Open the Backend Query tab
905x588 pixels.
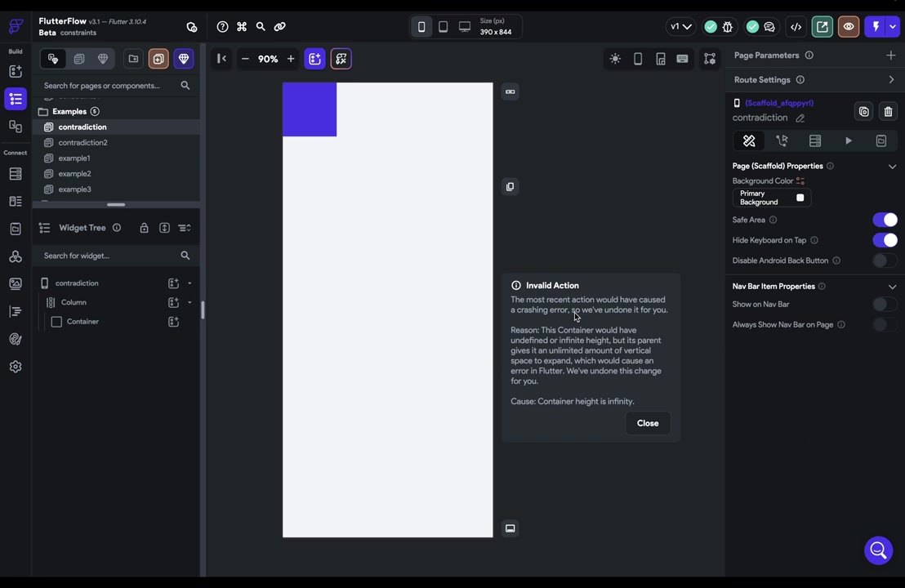[x=815, y=140]
